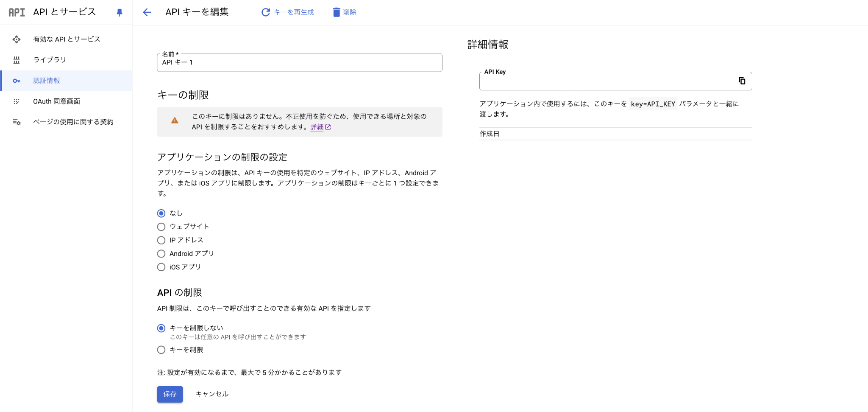The height and width of the screenshot is (412, 868).
Task: Click the 有効な API とサービス sidebar icon
Action: point(17,39)
